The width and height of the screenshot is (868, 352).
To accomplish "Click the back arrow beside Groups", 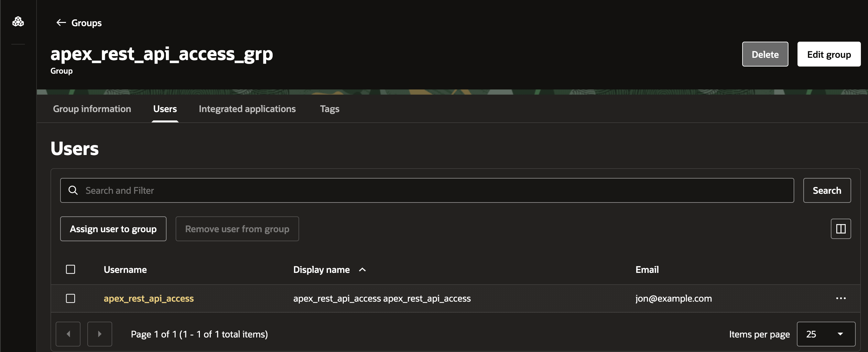I will point(61,23).
